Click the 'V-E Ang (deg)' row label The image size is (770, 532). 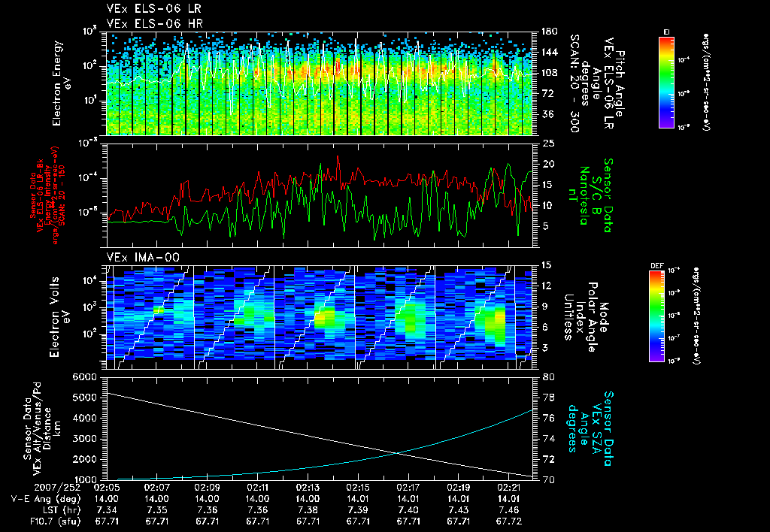click(x=46, y=499)
